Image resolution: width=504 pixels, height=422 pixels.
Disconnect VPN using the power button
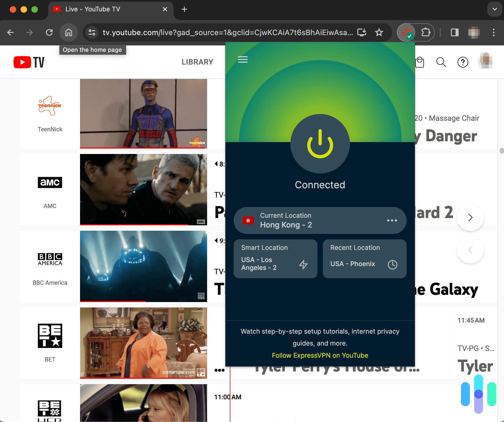pyautogui.click(x=320, y=144)
